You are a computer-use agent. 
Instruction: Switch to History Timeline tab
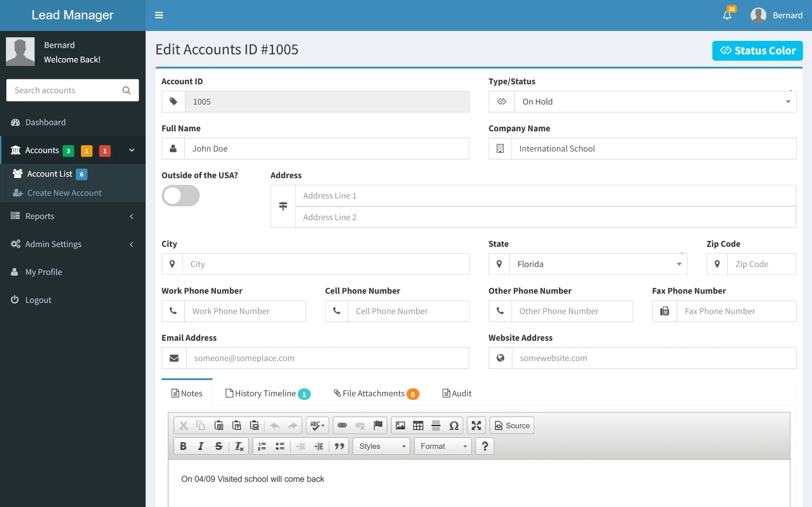tap(268, 393)
